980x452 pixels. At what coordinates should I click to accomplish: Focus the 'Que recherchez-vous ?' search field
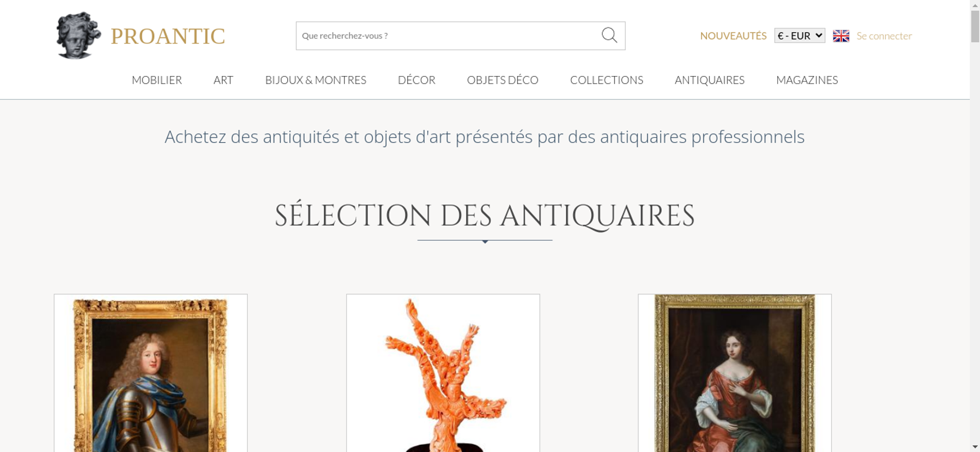tap(448, 36)
